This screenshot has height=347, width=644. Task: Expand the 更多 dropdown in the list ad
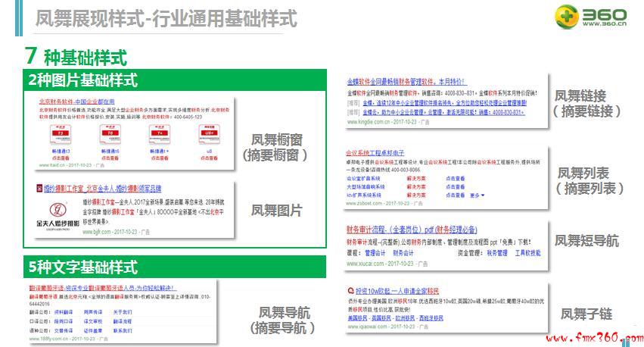pos(478,195)
